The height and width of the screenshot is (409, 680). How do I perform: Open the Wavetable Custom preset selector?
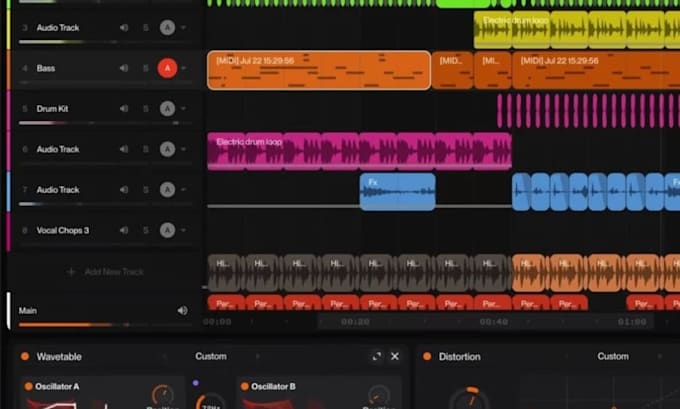point(211,356)
